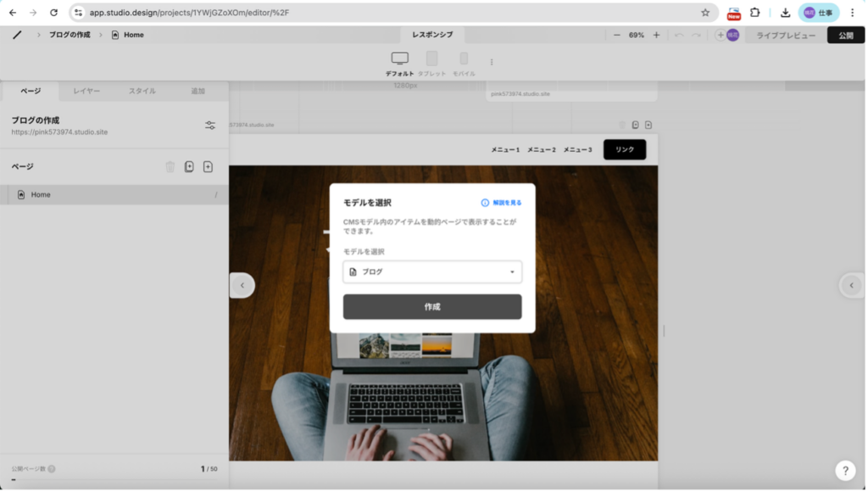This screenshot has width=868, height=492.
Task: Switch to the レイヤー tab
Action: point(86,91)
